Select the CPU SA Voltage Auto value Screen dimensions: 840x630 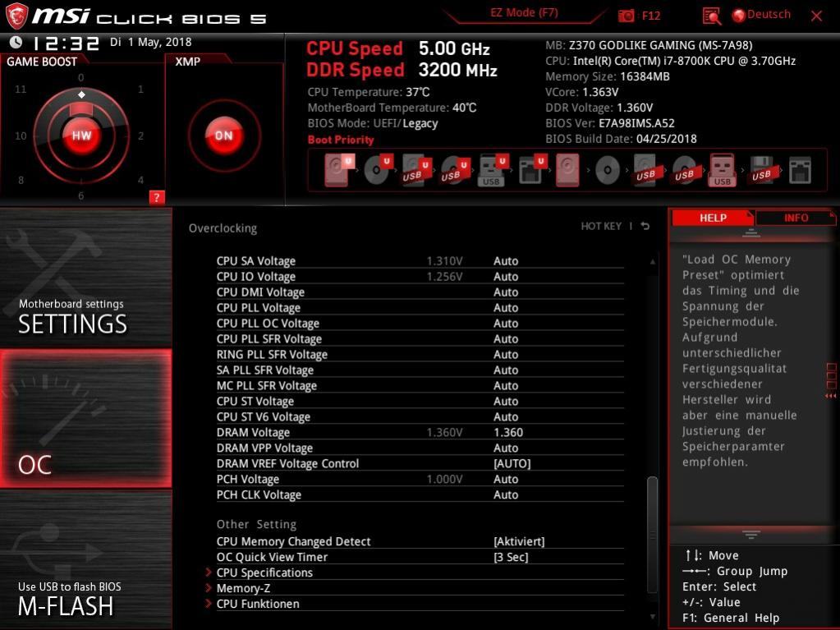[506, 261]
